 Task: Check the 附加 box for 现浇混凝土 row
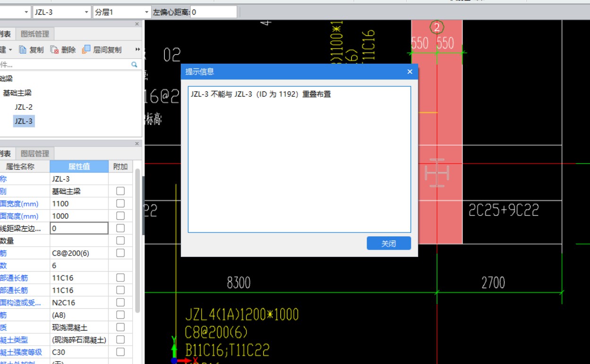[x=120, y=327]
